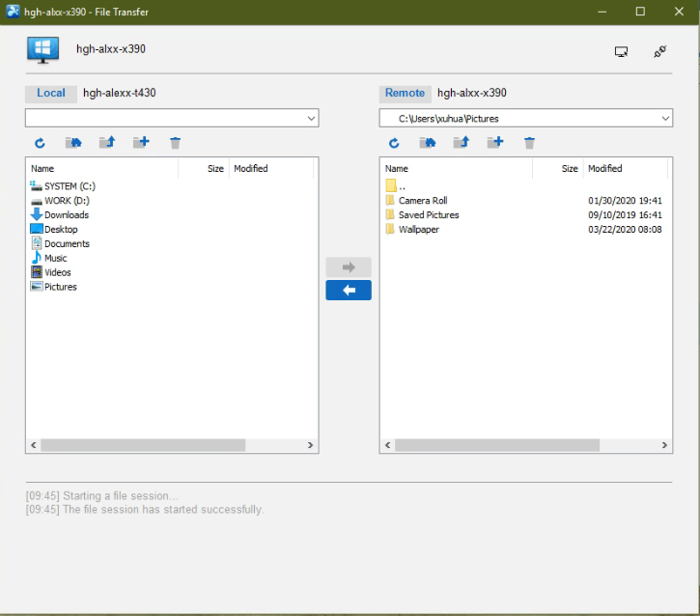Click the disconnect plug icon
This screenshot has width=700, height=616.
pos(659,51)
